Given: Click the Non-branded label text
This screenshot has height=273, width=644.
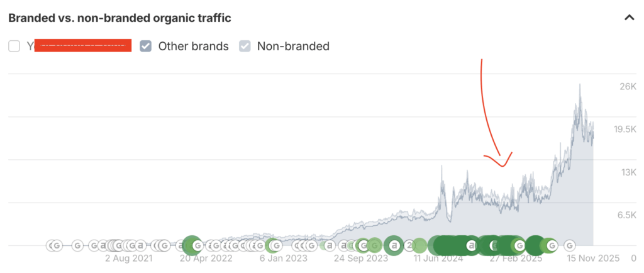Looking at the screenshot, I should coord(293,46).
